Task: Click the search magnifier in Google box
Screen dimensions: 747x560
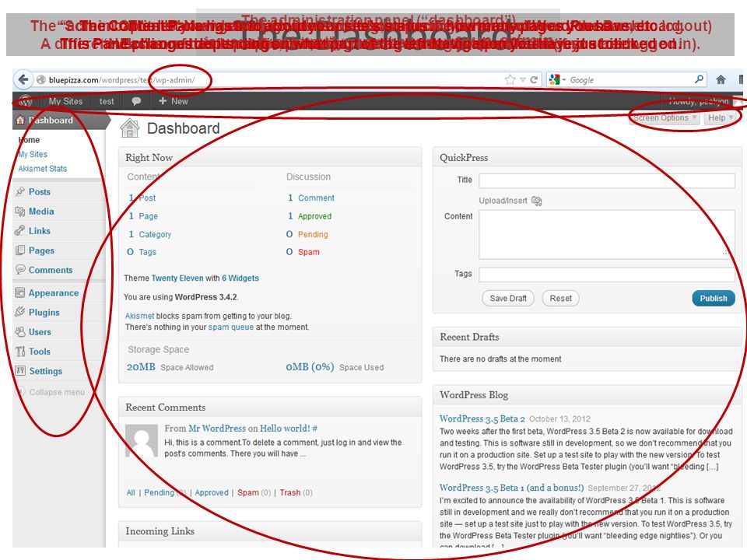Action: click(699, 79)
